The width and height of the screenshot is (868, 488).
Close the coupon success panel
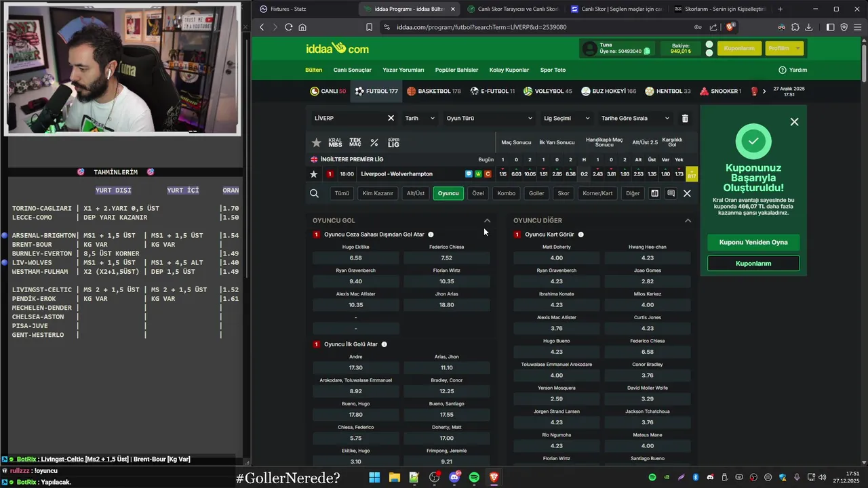pos(795,122)
